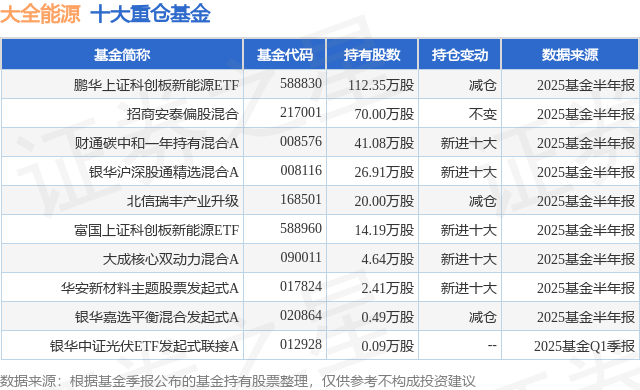Viewport: 640px width, 390px height.
Task: Click the 持有股数 column header
Action: (372, 55)
